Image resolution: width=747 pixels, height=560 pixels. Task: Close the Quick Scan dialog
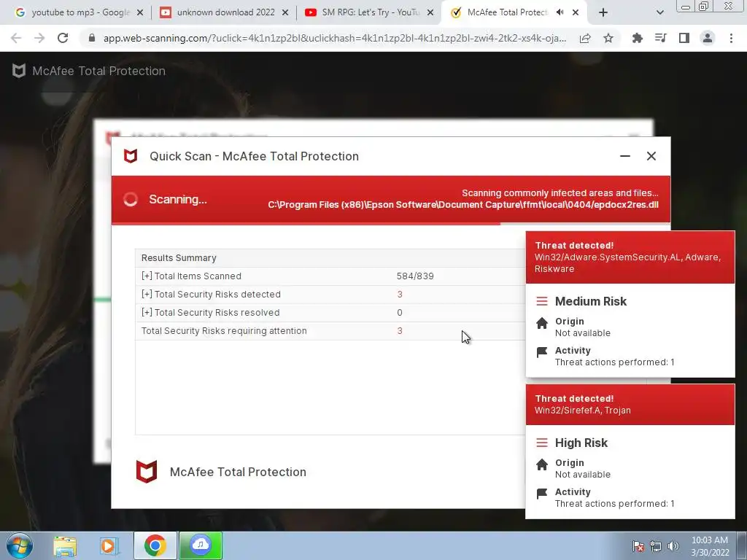651,156
